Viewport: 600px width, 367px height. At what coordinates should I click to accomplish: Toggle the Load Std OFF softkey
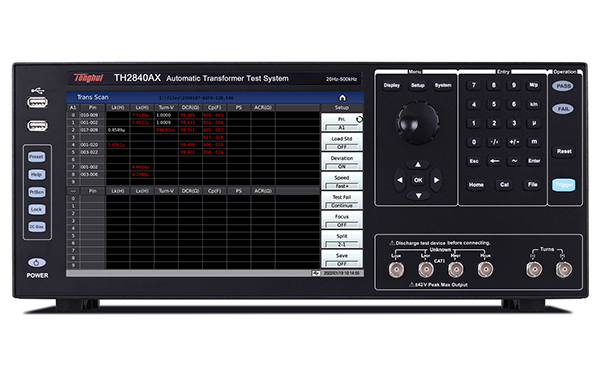tap(342, 142)
